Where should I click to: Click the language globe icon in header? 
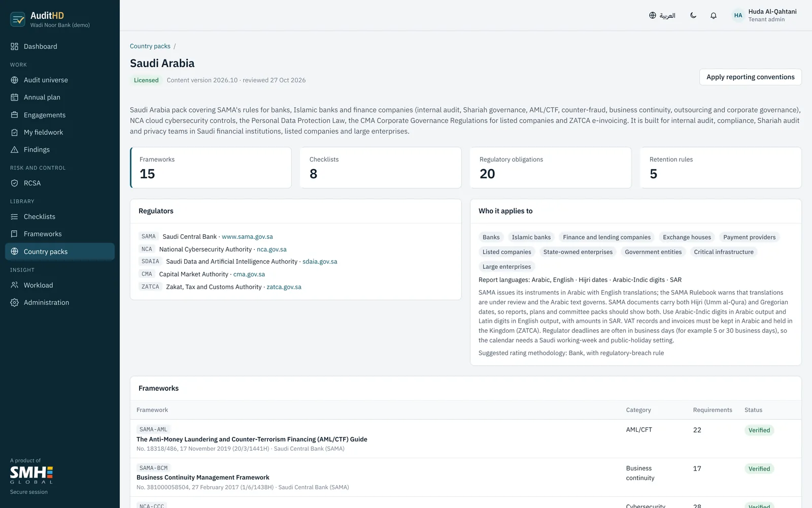(653, 15)
